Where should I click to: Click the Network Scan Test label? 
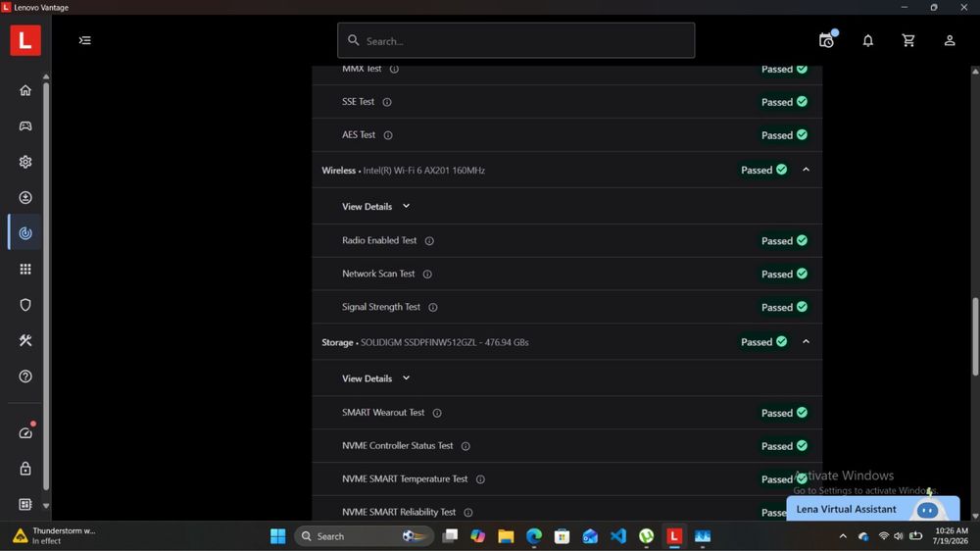(x=378, y=274)
